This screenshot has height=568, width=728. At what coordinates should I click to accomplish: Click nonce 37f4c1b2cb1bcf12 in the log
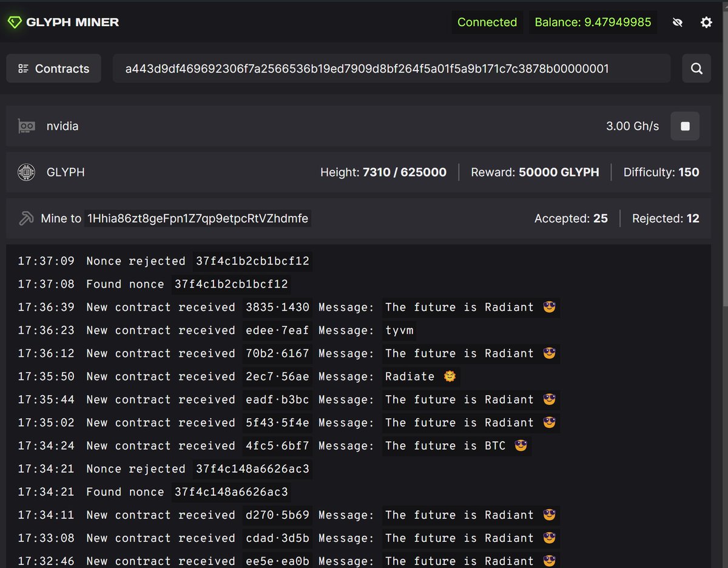click(252, 261)
